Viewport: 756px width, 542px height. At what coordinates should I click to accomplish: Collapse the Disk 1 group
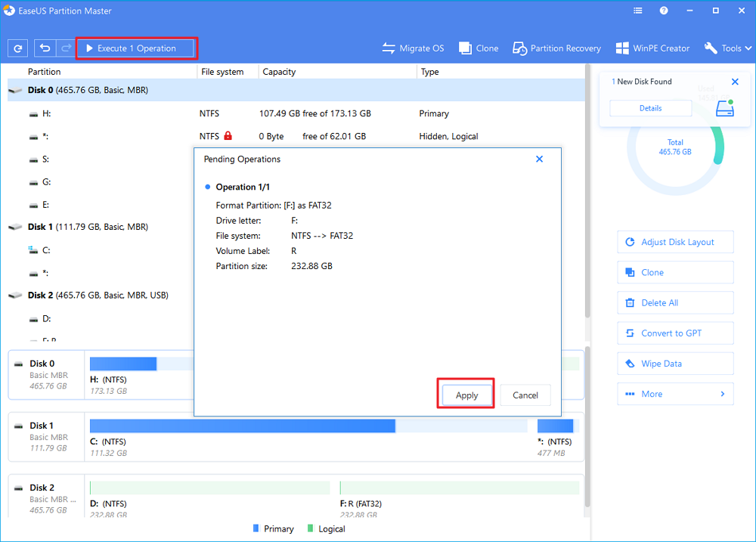[15, 226]
